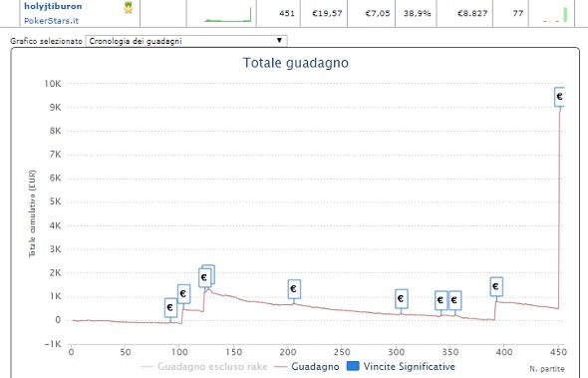Toggle the Guadagno legend series
This screenshot has width=588, height=378.
(x=307, y=366)
